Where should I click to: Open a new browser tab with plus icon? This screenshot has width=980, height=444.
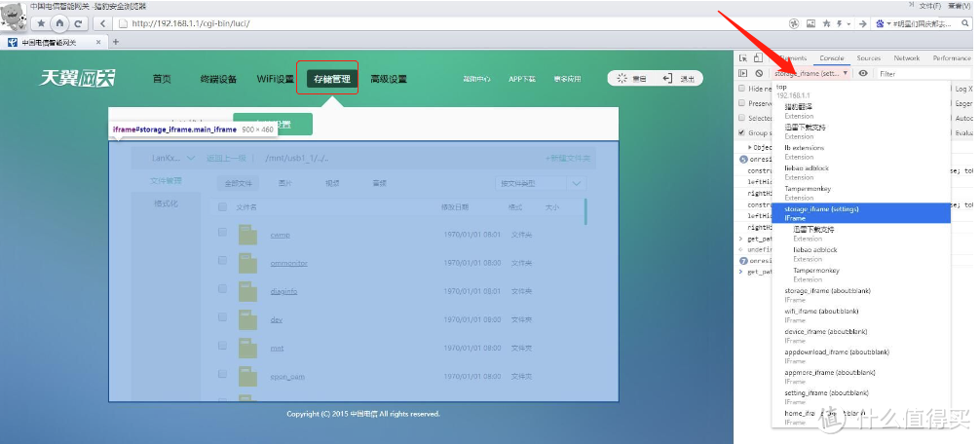point(115,42)
